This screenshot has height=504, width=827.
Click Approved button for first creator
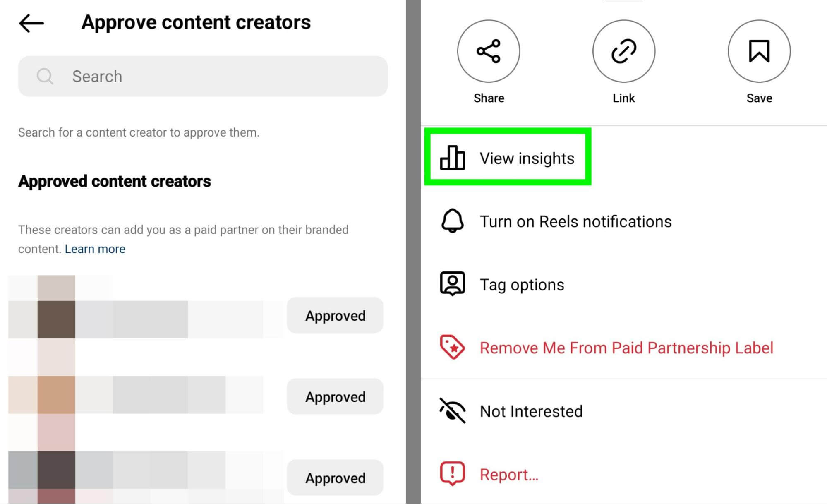(x=336, y=315)
